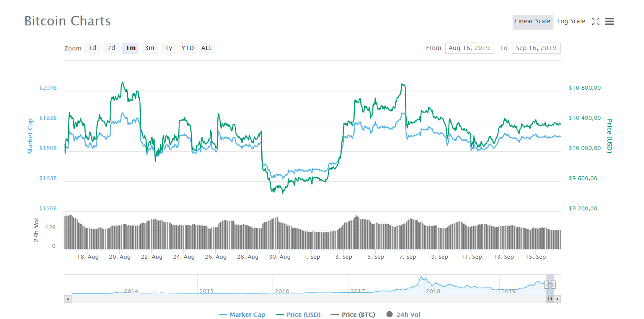Click the 2017 label in the navigator

pyautogui.click(x=358, y=291)
